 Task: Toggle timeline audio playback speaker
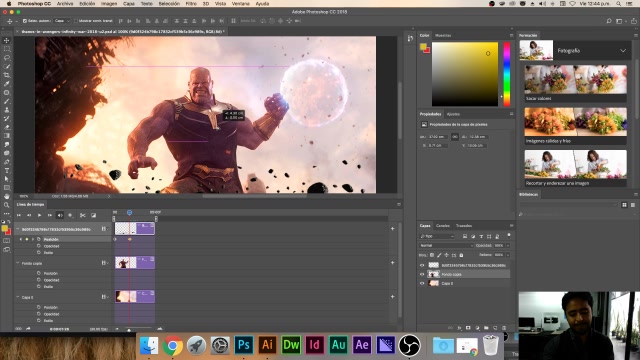[x=60, y=215]
